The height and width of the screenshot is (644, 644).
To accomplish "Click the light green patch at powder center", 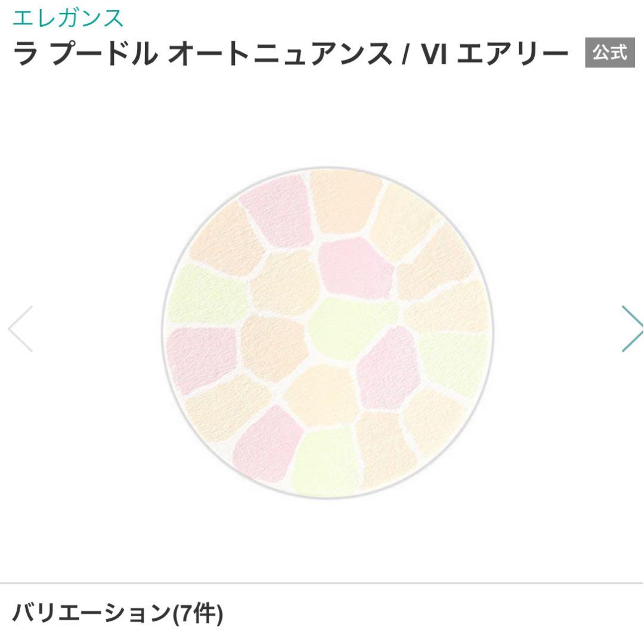I will tap(349, 327).
